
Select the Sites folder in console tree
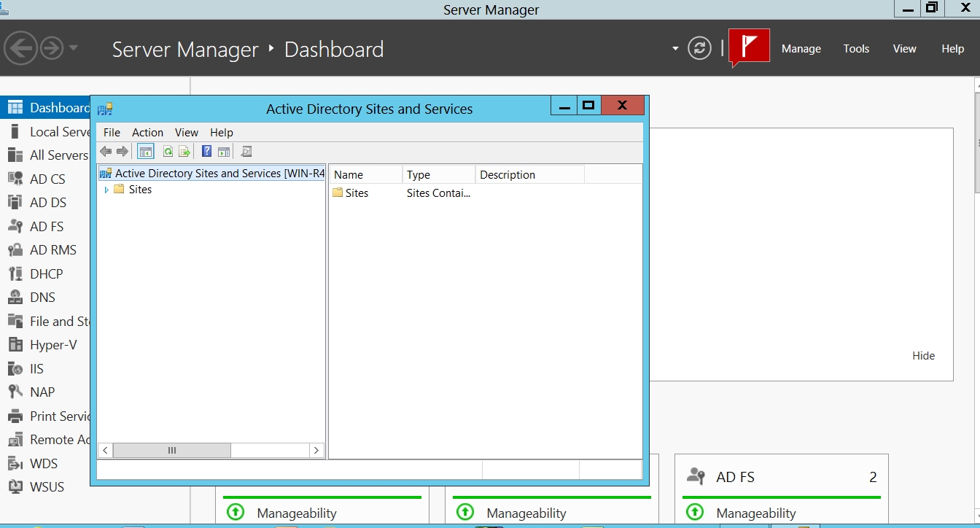tap(133, 190)
